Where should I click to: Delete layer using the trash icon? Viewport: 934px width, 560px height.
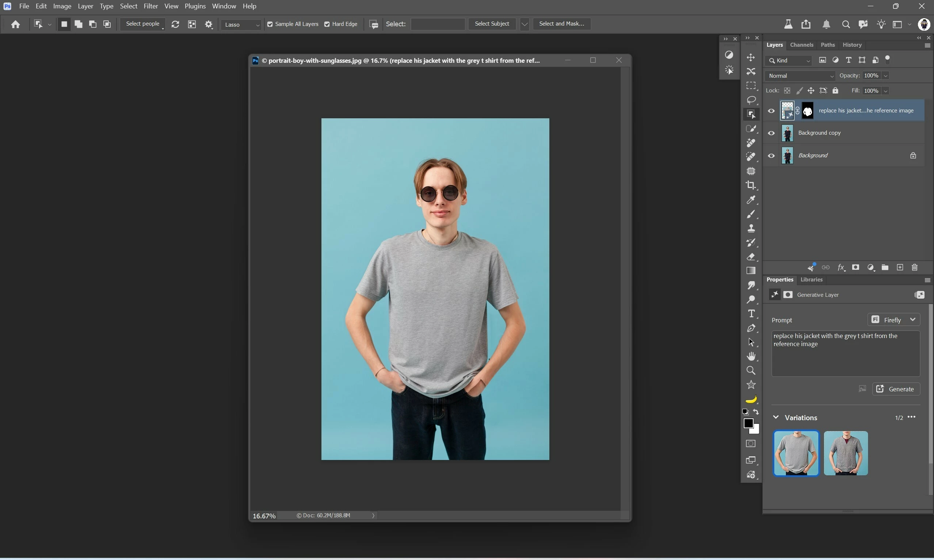tap(914, 268)
